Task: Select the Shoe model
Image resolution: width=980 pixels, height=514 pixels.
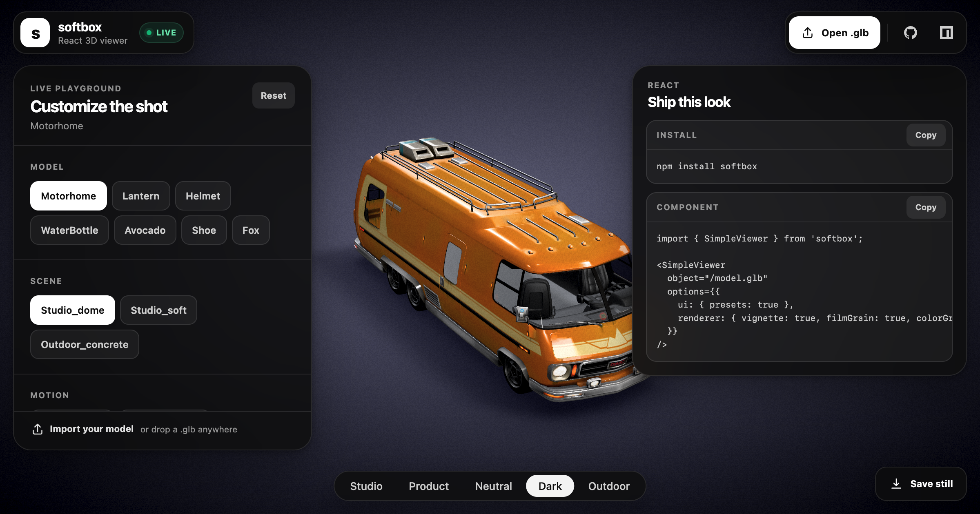Action: pyautogui.click(x=204, y=230)
